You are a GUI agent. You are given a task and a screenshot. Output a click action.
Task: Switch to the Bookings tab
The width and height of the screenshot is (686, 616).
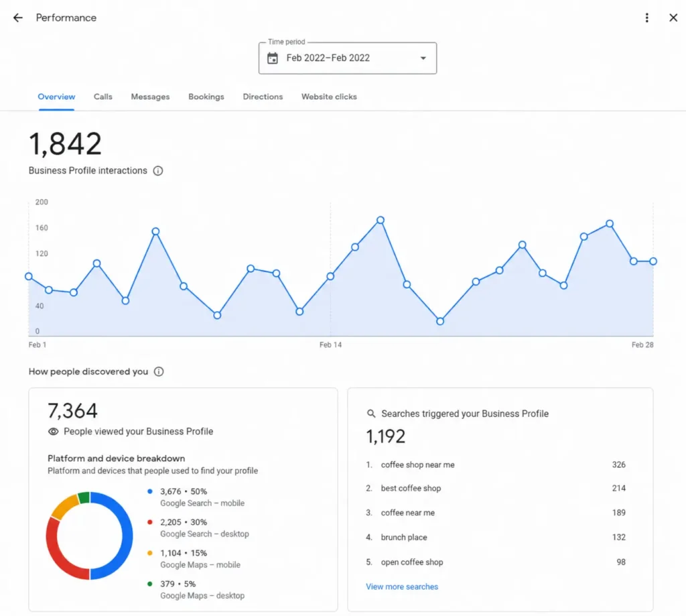click(x=206, y=97)
